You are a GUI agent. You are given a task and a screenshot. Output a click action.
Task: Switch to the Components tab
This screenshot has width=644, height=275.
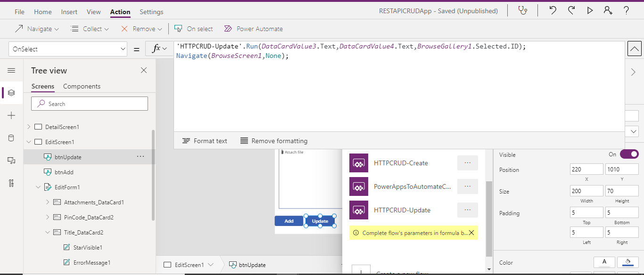click(81, 86)
